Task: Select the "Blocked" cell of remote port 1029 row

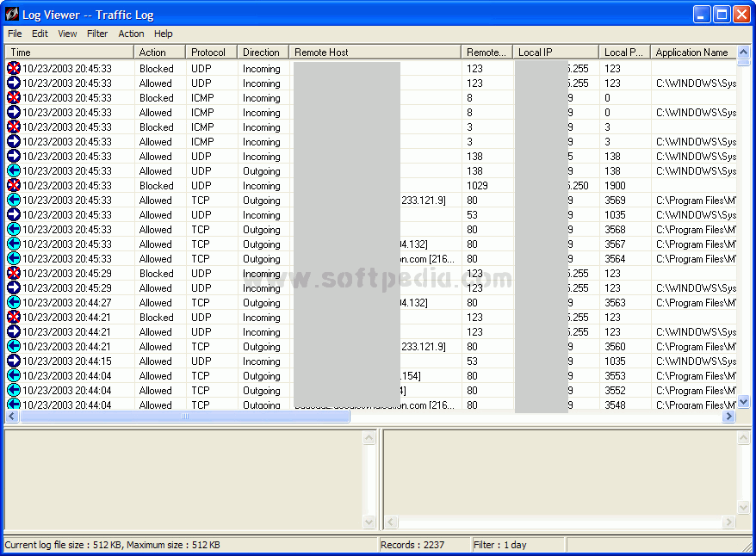Action: [x=156, y=186]
